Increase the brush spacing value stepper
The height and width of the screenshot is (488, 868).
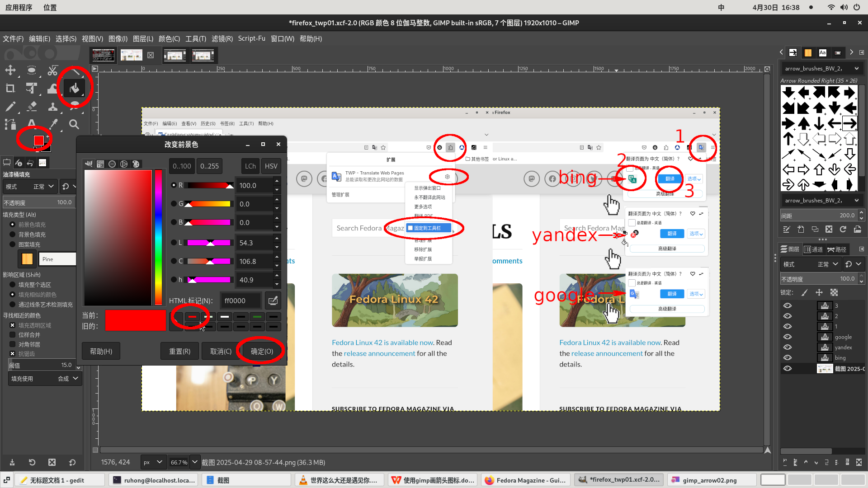tap(861, 213)
